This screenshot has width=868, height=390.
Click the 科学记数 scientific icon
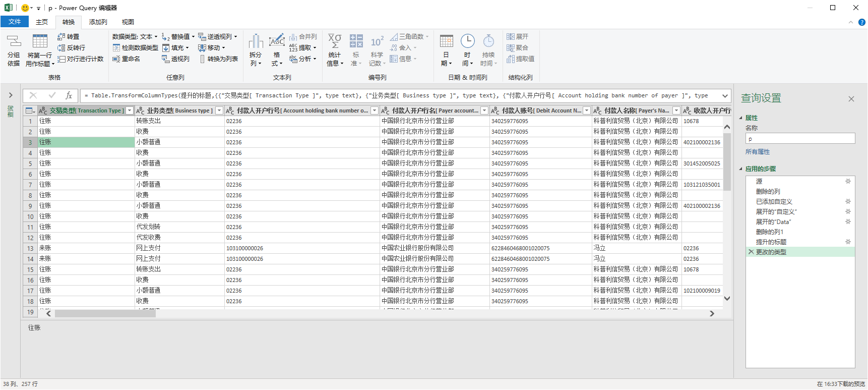377,41
